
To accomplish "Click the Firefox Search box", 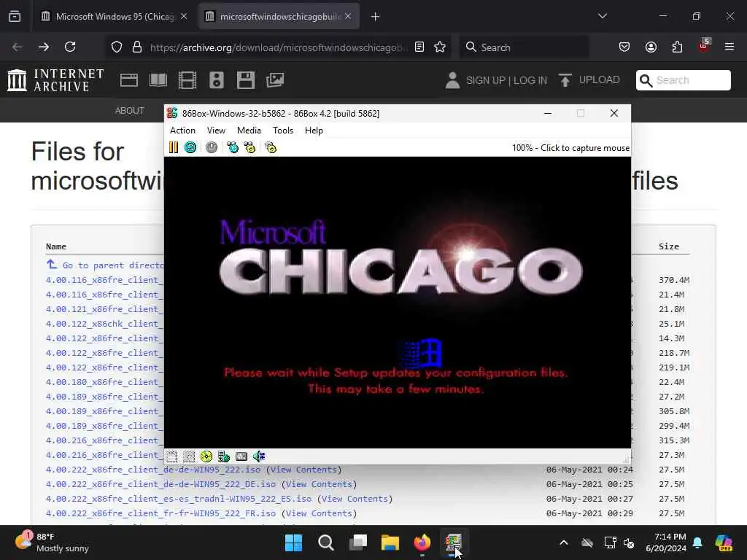I will pos(524,47).
